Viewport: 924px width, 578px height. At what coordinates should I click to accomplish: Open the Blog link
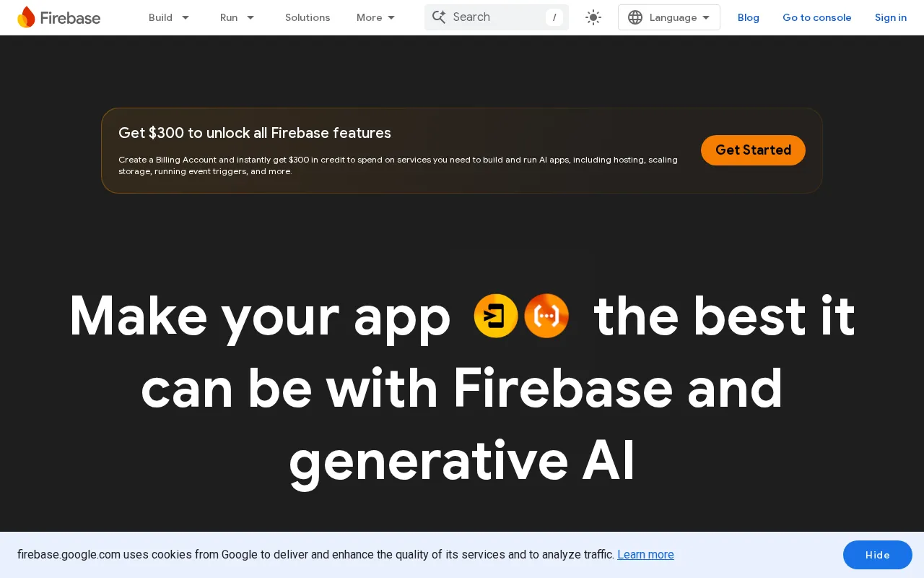tap(749, 17)
